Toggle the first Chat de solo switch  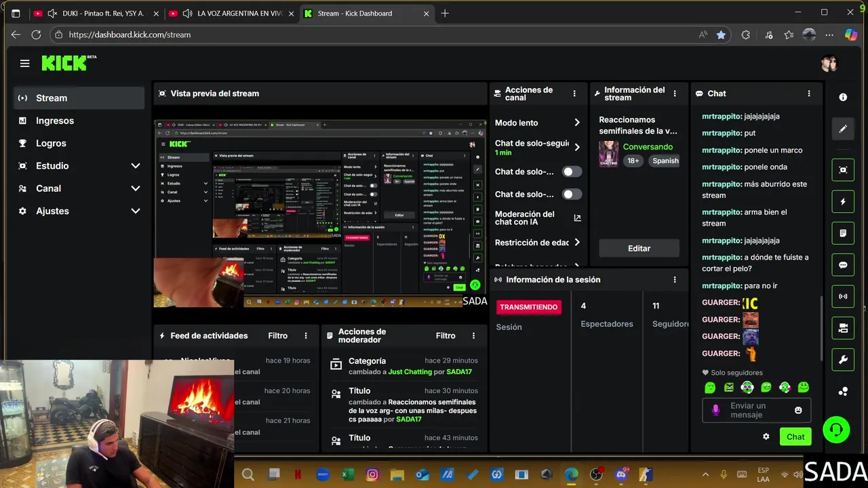click(572, 171)
